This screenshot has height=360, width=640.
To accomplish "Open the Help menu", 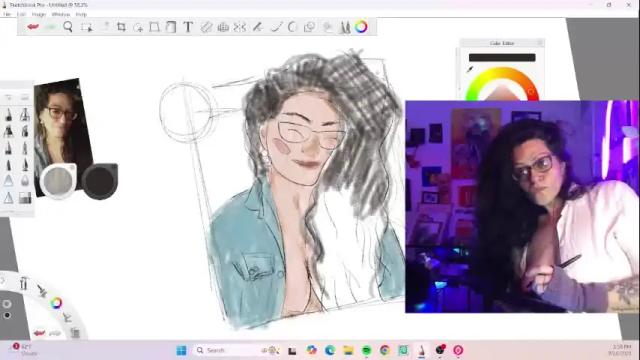I will (x=81, y=14).
